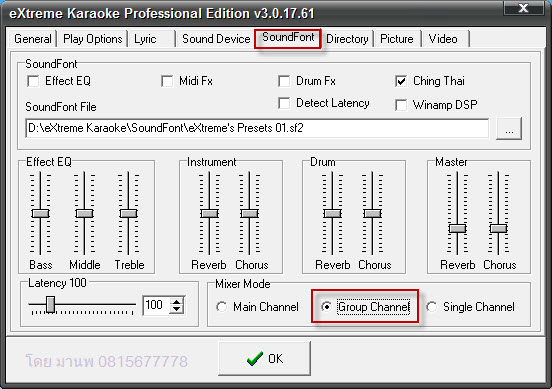Viewport: 552px width, 389px height.
Task: Click the Drum Reverb slider handle
Action: [333, 214]
